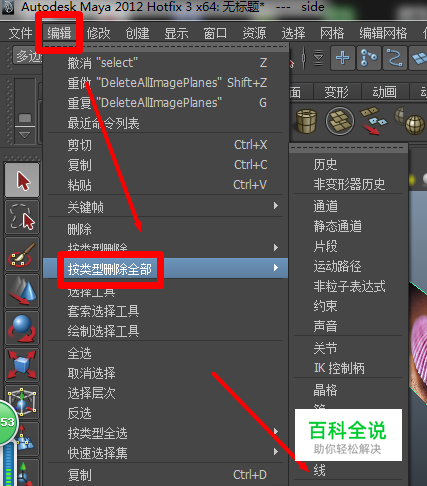Viewport: 427px width, 486px height.
Task: Choose 套索选择工具 menu entry
Action: click(x=165, y=311)
